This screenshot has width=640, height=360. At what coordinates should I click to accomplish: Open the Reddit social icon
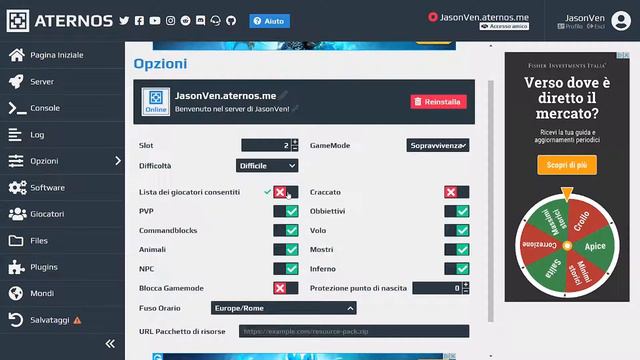185,21
